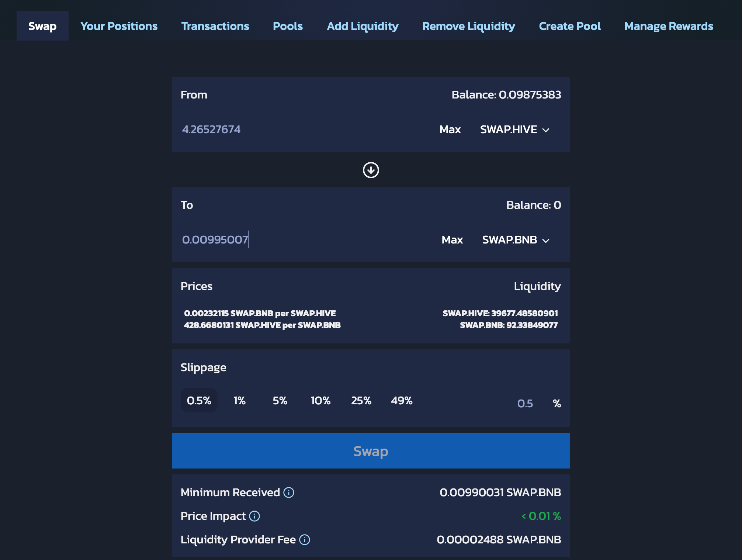Click SWAP.BNB liquidity value 92.33849077
742x560 pixels.
point(509,325)
